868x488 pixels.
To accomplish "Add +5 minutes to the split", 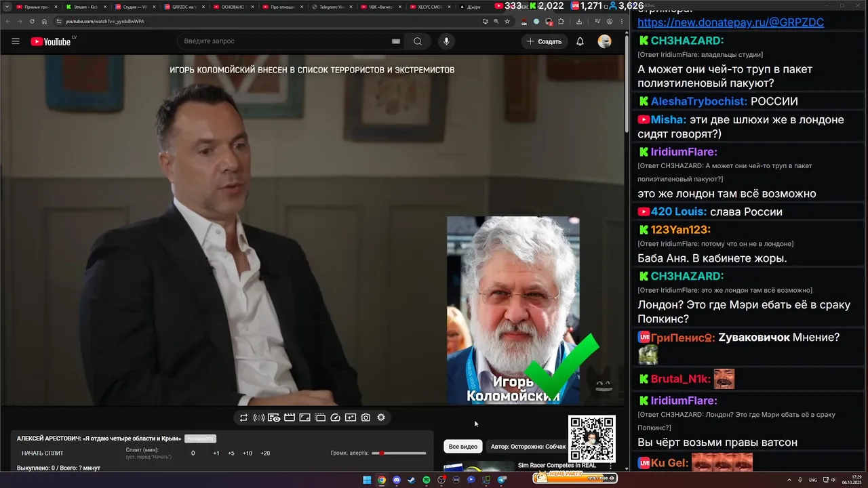I will [231, 453].
